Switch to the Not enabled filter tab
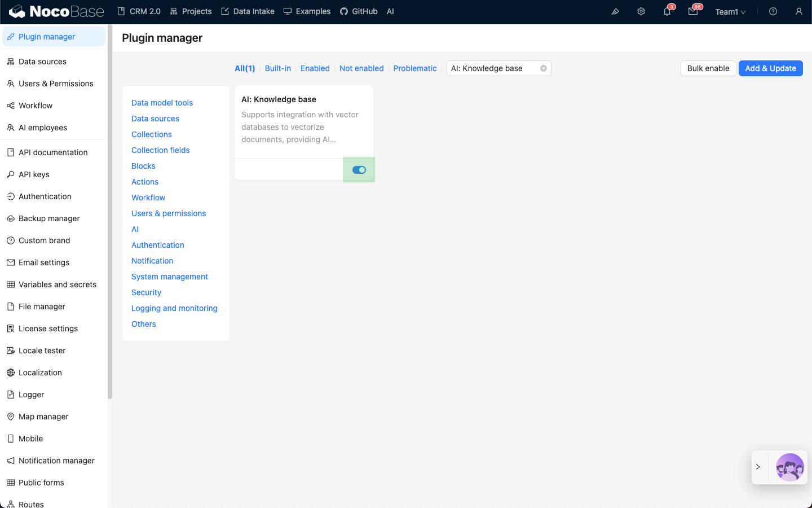 pos(361,68)
